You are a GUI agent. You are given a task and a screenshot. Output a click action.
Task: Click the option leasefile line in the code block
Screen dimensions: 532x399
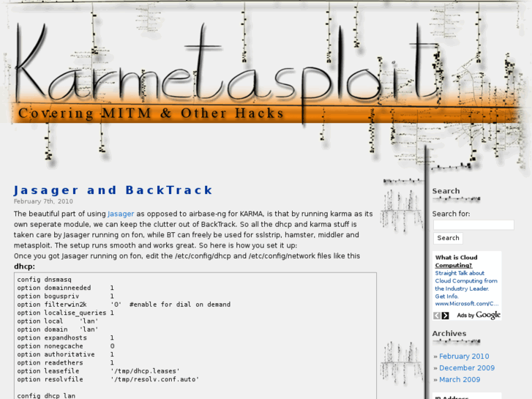pos(98,371)
